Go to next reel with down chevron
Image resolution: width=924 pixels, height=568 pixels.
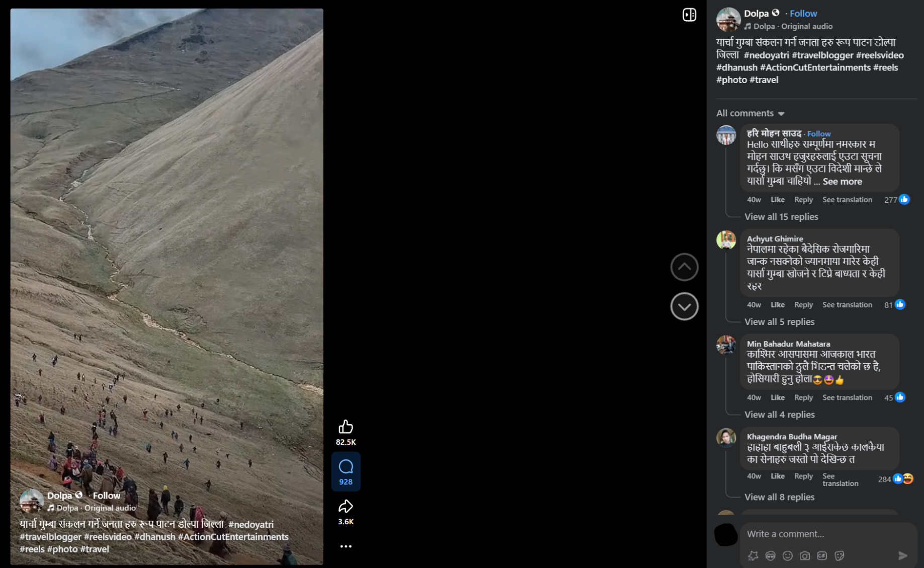tap(684, 306)
